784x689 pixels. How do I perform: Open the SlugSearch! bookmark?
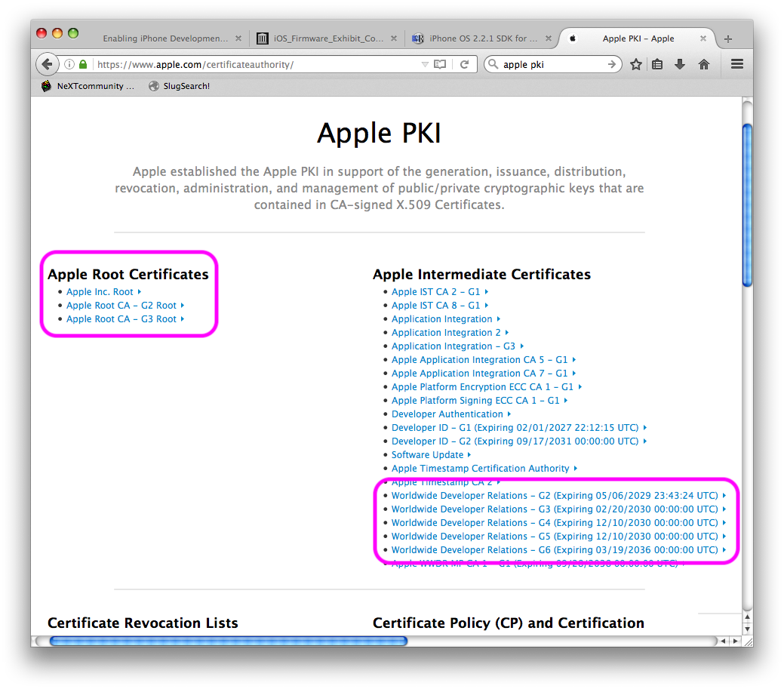186,86
